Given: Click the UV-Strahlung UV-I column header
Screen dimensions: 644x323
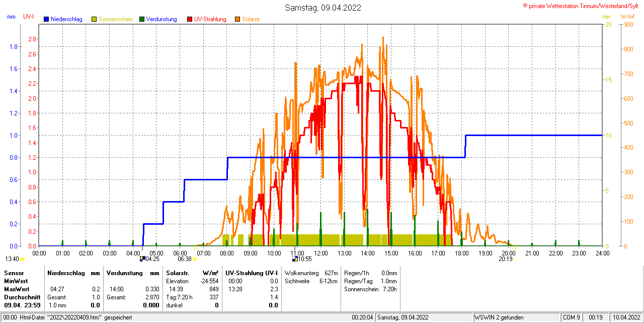Looking at the screenshot, I should pyautogui.click(x=252, y=273).
